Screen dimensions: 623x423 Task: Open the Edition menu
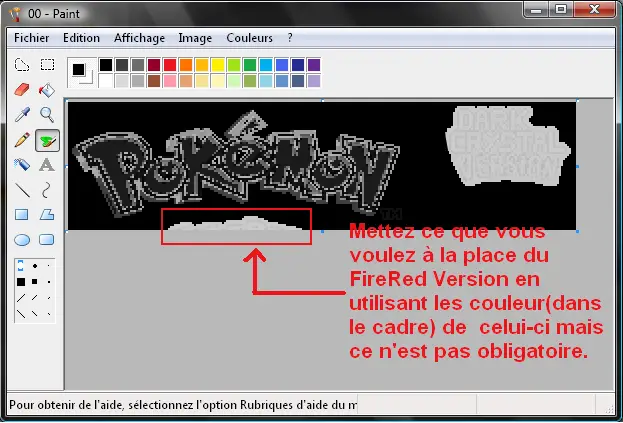(81, 38)
